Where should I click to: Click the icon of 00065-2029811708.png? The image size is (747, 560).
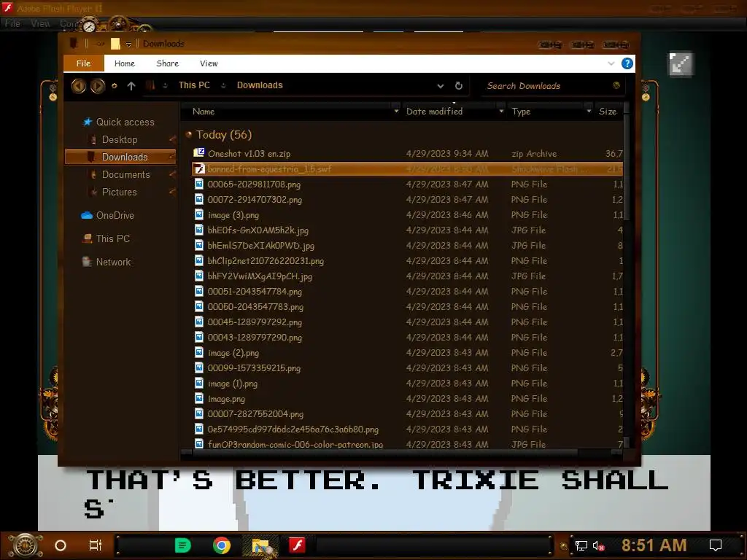click(x=199, y=184)
